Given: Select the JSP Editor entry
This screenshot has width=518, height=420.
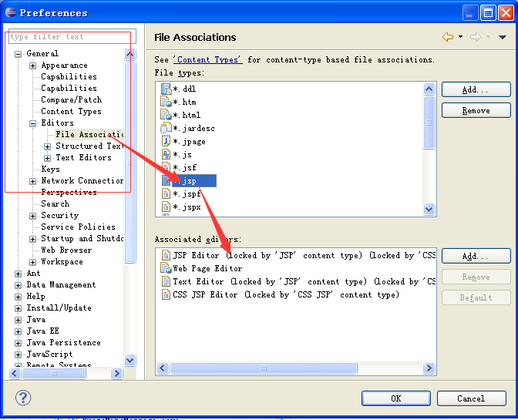Looking at the screenshot, I should tap(196, 255).
